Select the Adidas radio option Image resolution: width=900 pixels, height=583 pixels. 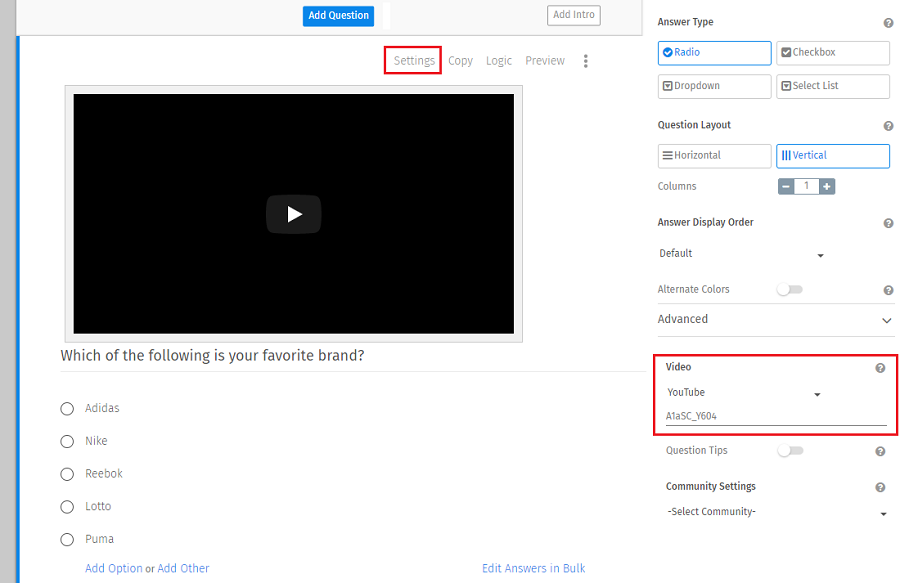(x=67, y=408)
